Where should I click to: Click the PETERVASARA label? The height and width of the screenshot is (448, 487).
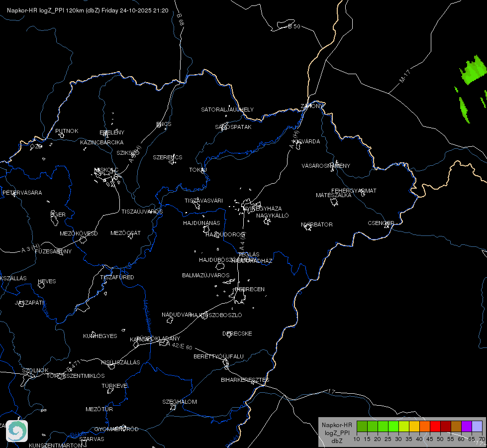click(22, 193)
